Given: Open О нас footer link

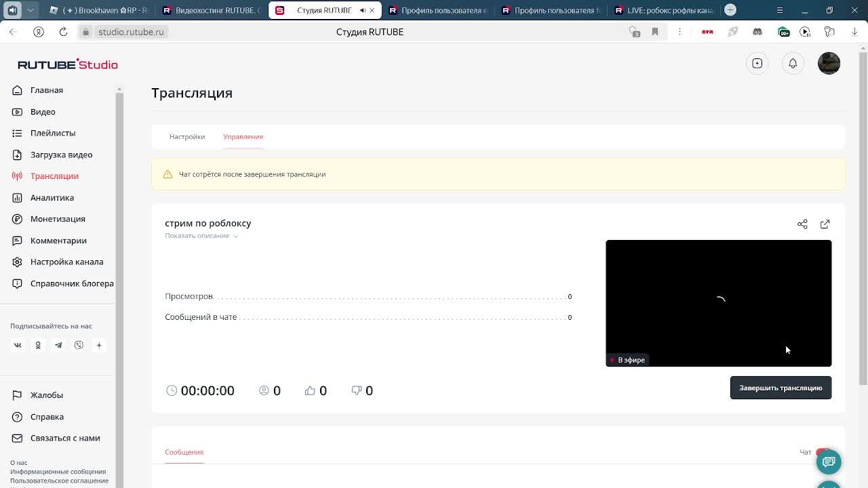Looking at the screenshot, I should pyautogui.click(x=19, y=463).
